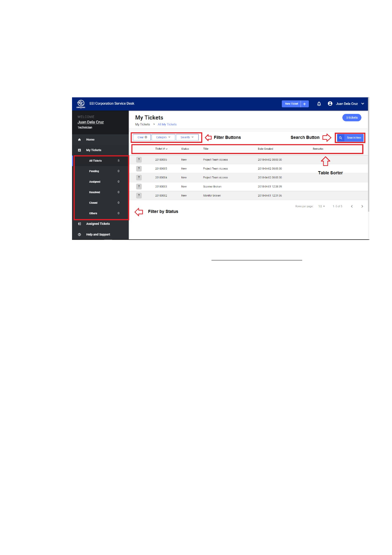
Task: Sort table by Title column
Action: point(206,149)
